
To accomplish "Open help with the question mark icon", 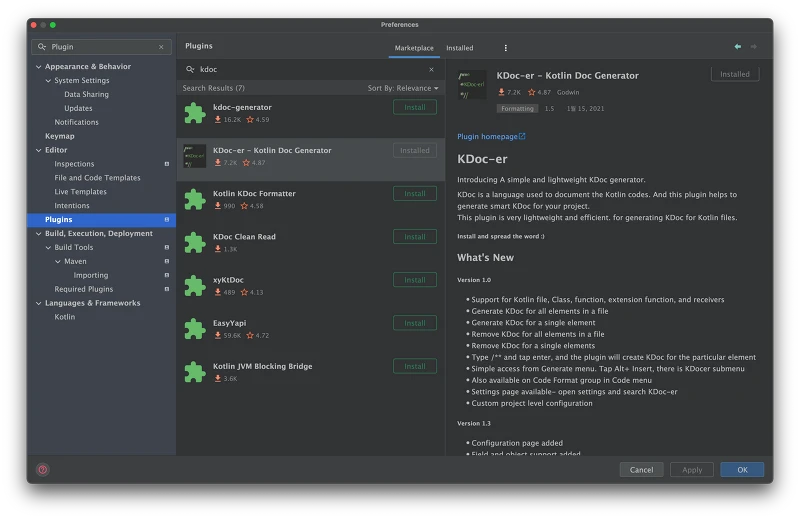I will [43, 469].
